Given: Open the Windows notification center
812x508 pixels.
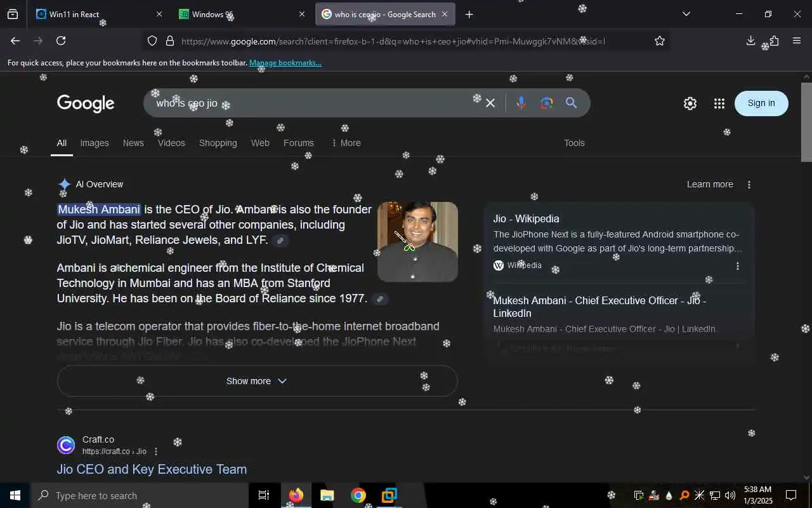Looking at the screenshot, I should (x=791, y=495).
